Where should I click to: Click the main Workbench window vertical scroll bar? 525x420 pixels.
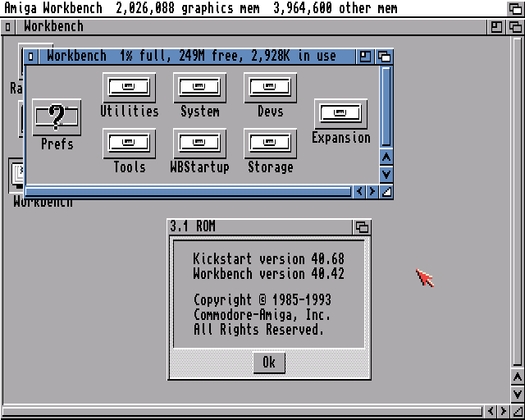(x=518, y=202)
